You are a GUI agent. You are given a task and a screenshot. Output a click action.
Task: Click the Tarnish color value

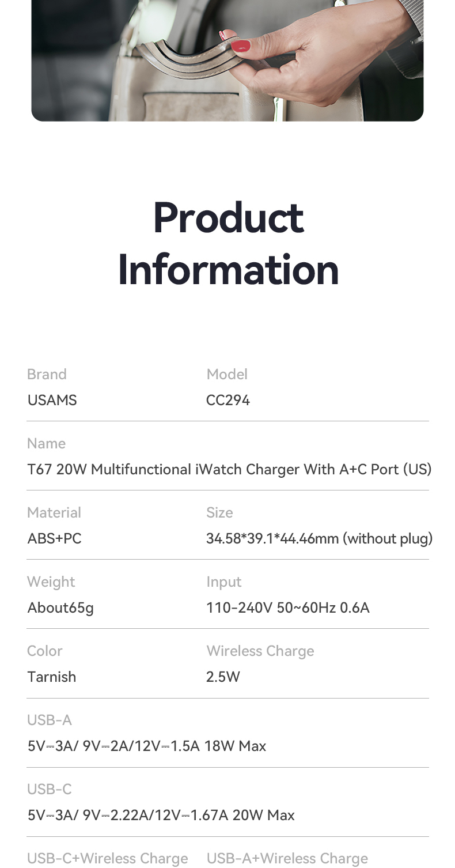click(52, 677)
